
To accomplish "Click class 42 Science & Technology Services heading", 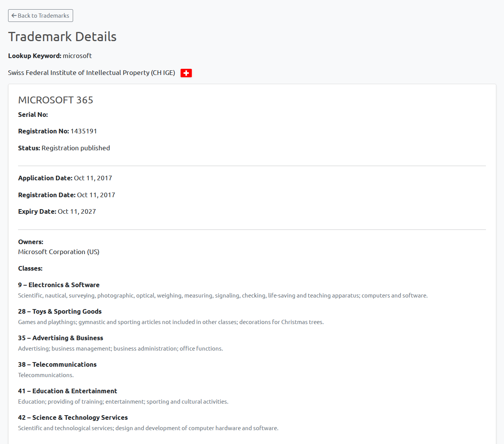I will coord(73,417).
